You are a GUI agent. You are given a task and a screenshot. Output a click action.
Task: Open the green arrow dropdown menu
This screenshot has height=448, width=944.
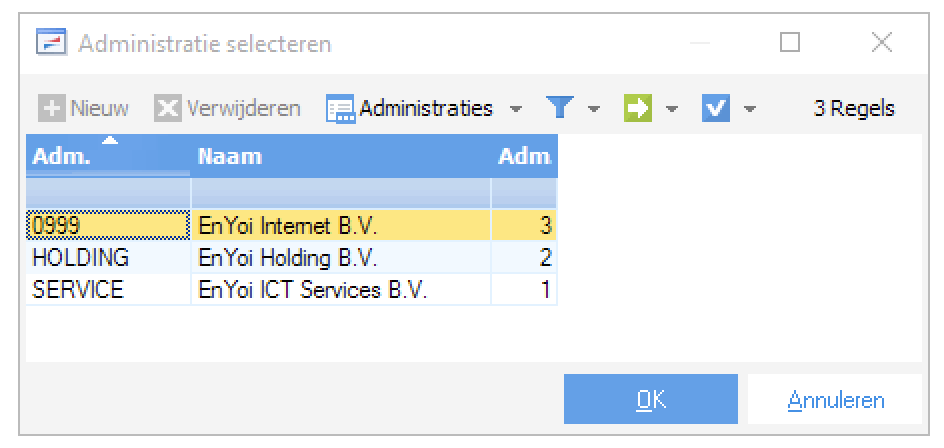coord(672,108)
